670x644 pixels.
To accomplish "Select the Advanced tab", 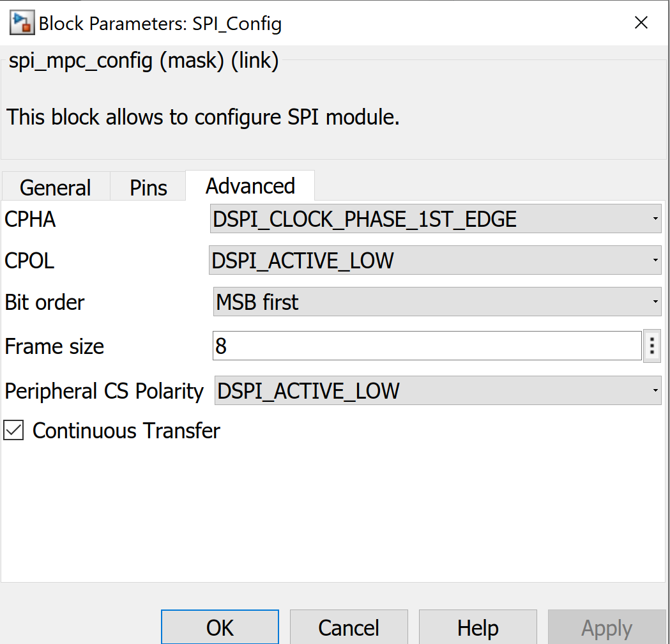I will point(250,185).
